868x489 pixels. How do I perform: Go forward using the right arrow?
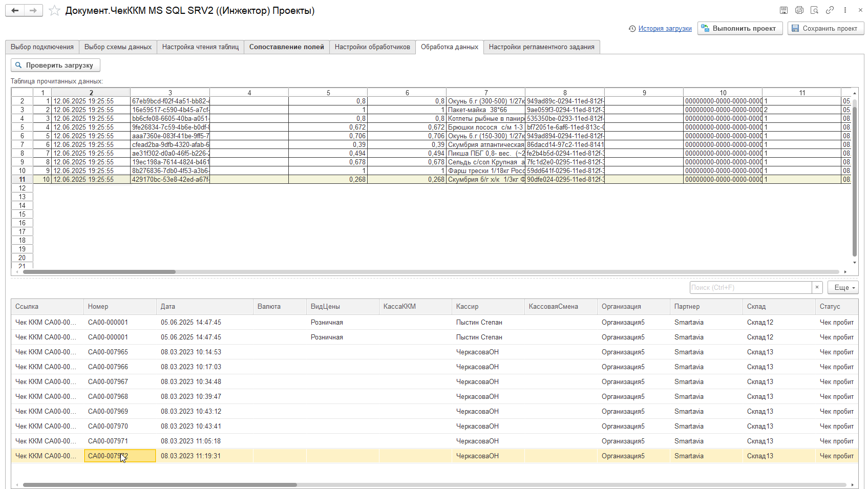[33, 10]
